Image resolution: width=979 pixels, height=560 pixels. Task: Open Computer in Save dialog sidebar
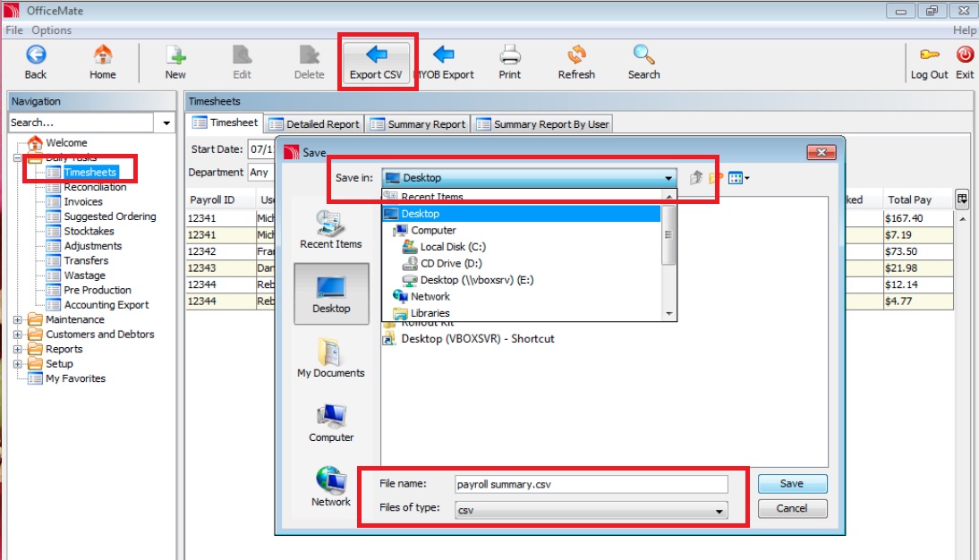tap(331, 422)
